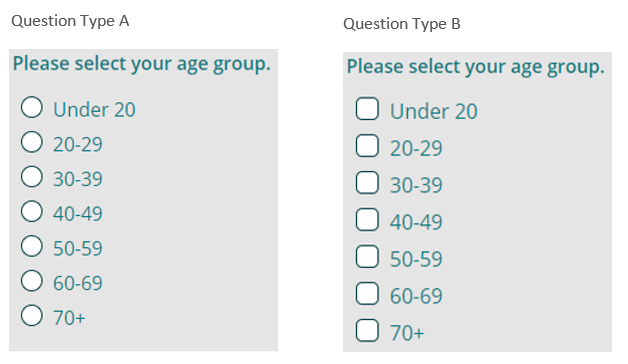The width and height of the screenshot is (628, 364).
Task: Select the 70+ radio button
Action: pos(32,315)
